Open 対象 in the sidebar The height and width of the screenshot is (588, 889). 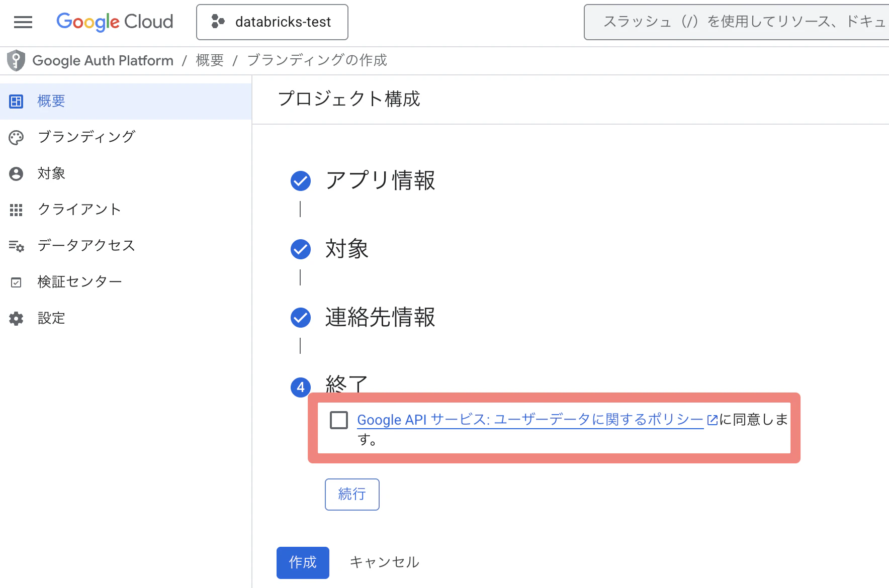[x=126, y=173]
